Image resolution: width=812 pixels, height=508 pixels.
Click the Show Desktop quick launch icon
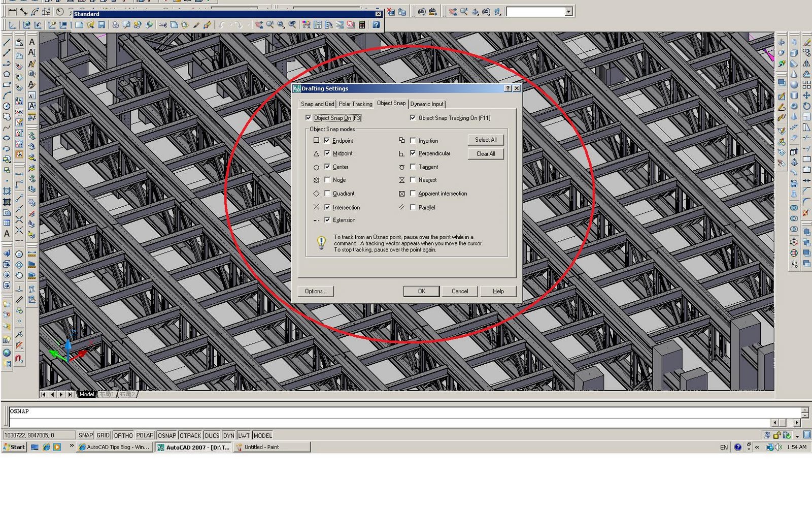point(35,447)
